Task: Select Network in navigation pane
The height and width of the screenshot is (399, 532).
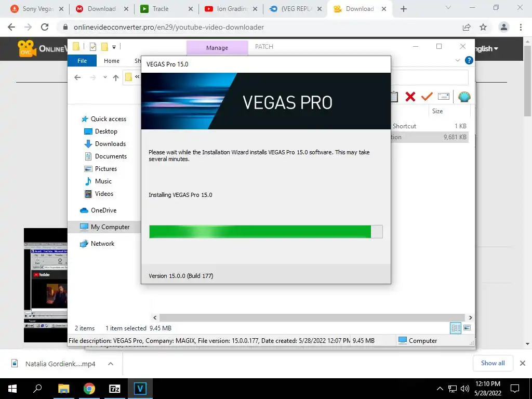Action: [x=102, y=244]
